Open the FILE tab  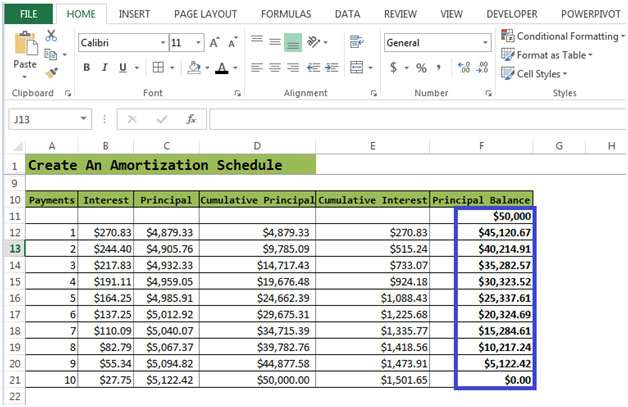point(28,14)
